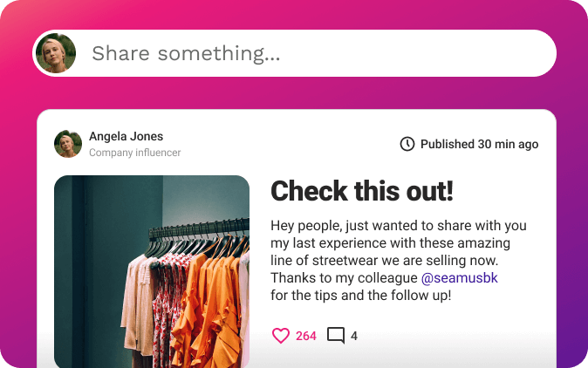This screenshot has height=368, width=588.
Task: Click the 4 comments count
Action: 354,336
